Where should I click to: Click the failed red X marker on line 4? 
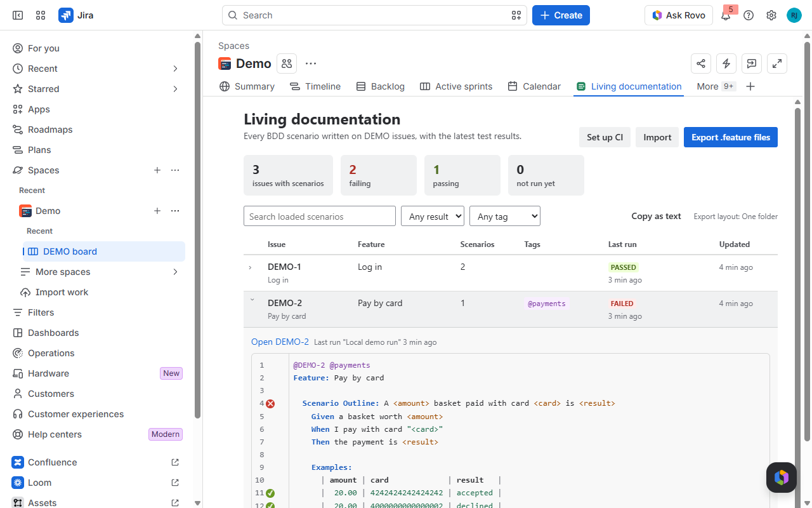pos(270,403)
